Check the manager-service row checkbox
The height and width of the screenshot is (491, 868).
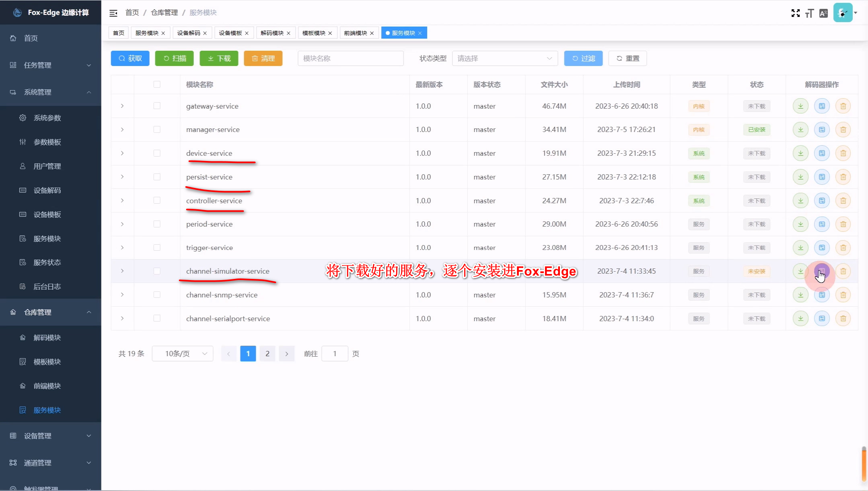[x=157, y=130]
